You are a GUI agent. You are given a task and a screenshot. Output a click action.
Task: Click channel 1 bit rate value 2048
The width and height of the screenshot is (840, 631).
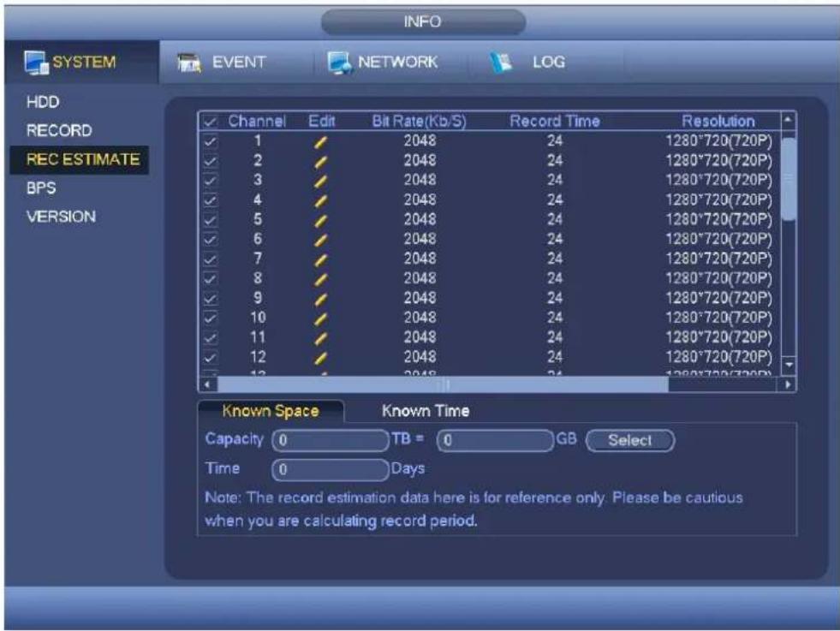click(420, 141)
